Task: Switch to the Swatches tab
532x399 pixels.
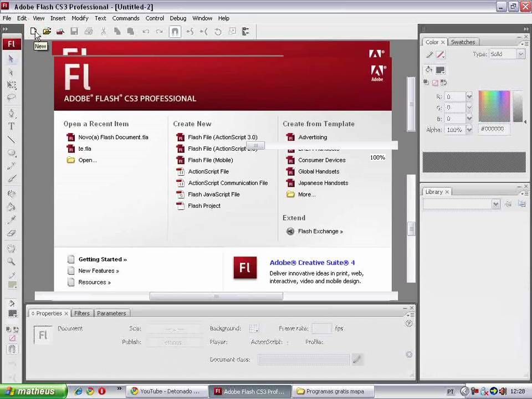Action: [463, 42]
